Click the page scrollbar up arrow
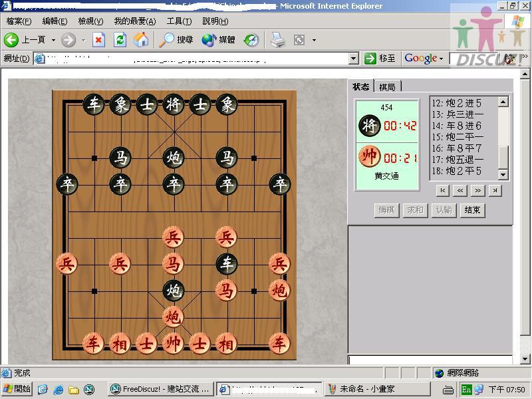This screenshot has height=399, width=532. tap(525, 74)
